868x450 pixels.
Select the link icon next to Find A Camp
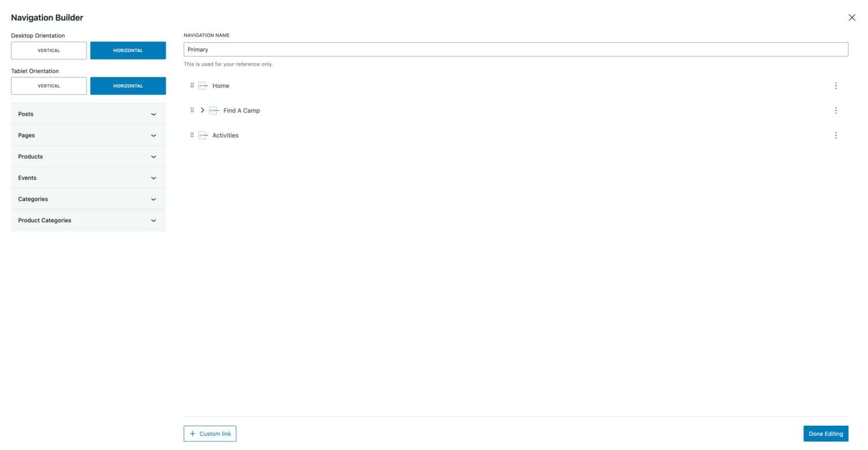pyautogui.click(x=214, y=110)
